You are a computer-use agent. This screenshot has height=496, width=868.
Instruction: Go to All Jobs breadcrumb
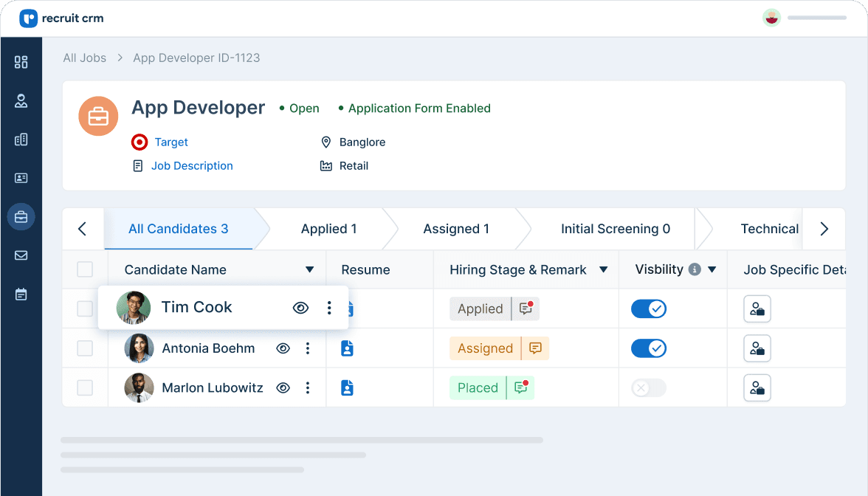85,58
